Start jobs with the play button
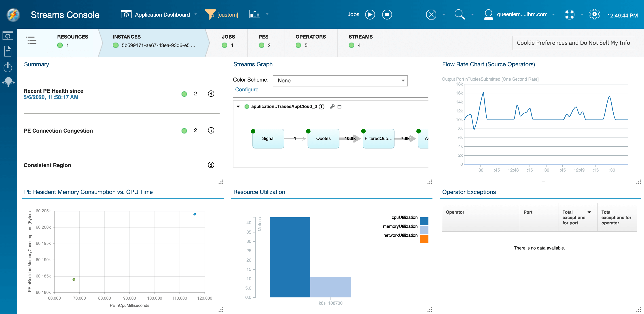Screen dimensions: 644x314 coord(370,15)
